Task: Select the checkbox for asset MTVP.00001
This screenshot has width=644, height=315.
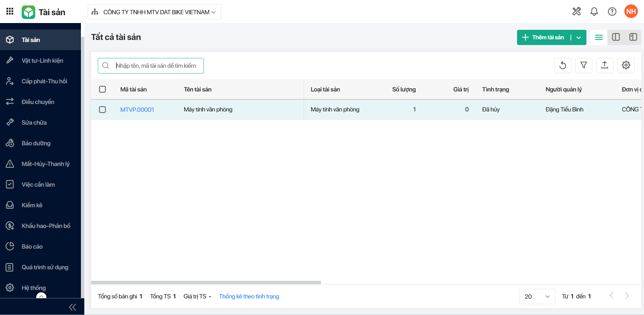Action: point(102,109)
